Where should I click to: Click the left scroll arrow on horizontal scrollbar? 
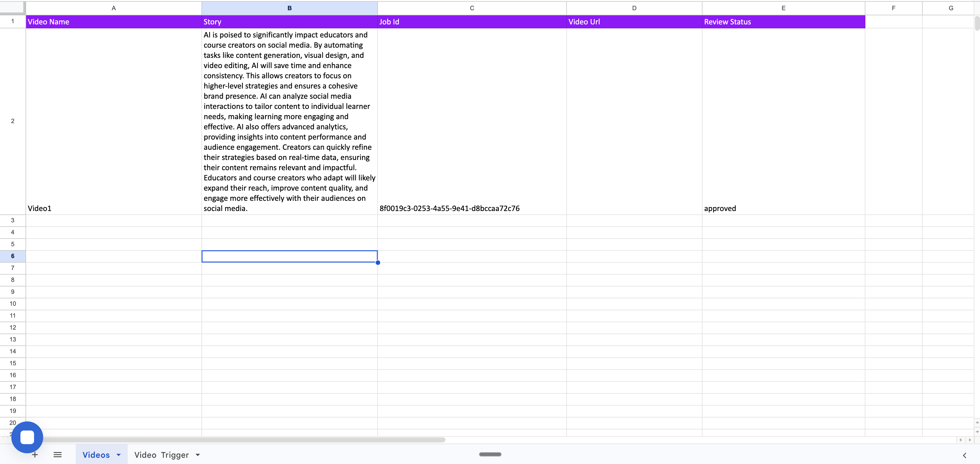tap(961, 440)
